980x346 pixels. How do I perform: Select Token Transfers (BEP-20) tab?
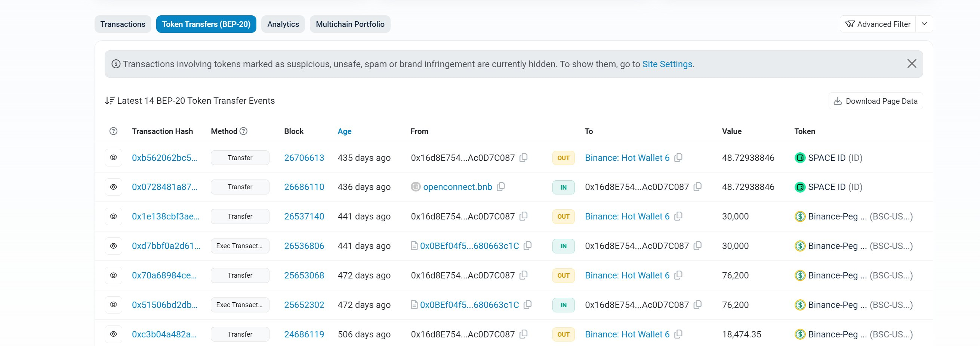click(x=206, y=24)
